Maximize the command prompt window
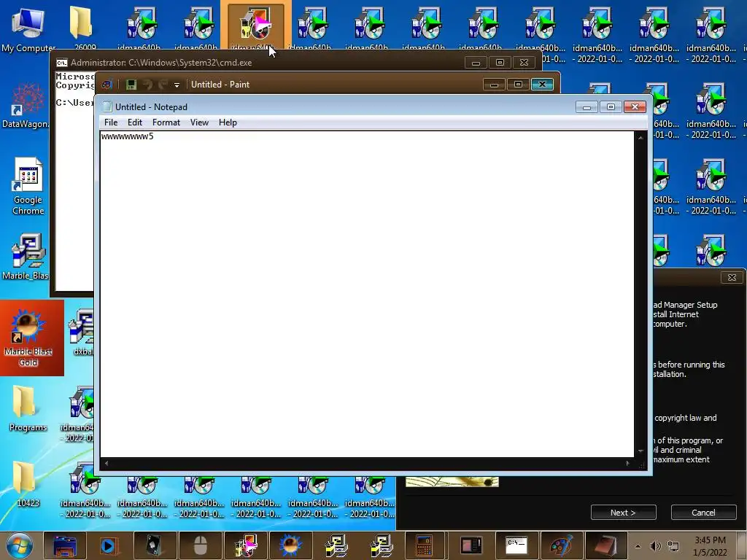The image size is (747, 560). pos(500,63)
